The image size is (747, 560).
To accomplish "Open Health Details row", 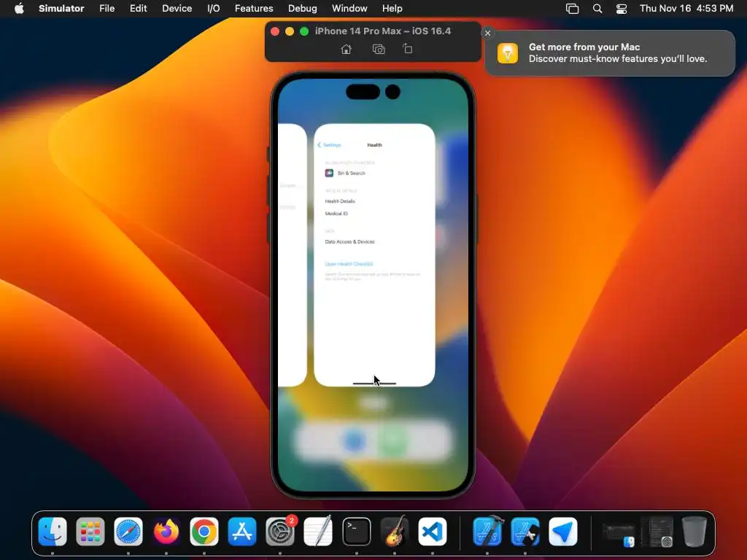I will pos(374,201).
